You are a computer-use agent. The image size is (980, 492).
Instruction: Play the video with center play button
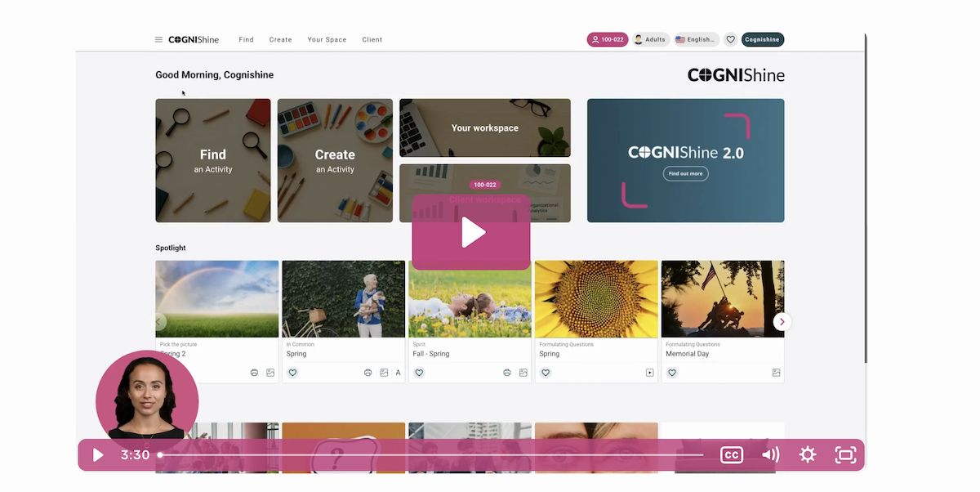click(471, 232)
